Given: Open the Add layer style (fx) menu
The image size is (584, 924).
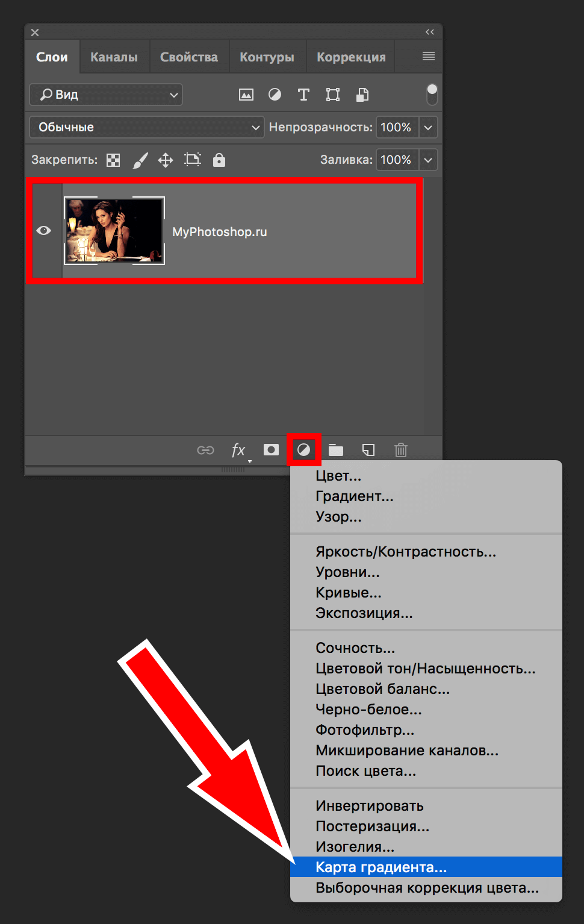Looking at the screenshot, I should click(238, 450).
